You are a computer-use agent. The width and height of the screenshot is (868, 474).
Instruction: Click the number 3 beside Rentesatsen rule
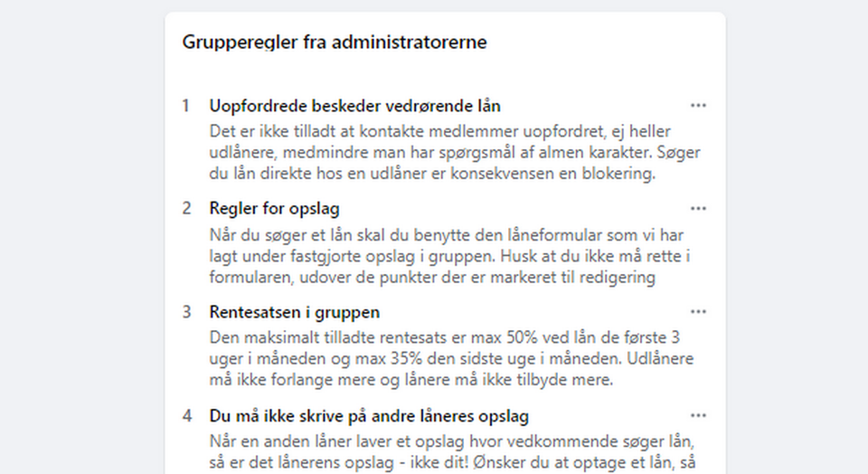click(186, 312)
